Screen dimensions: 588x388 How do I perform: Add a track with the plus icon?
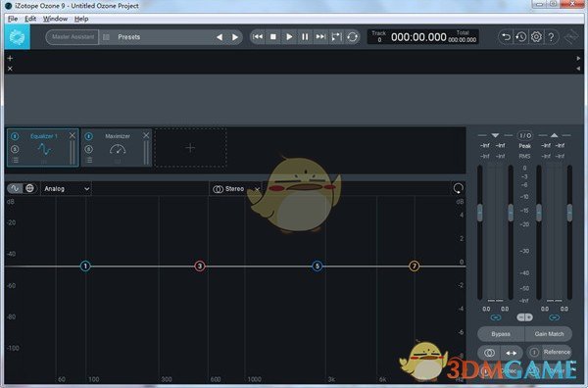(x=10, y=58)
